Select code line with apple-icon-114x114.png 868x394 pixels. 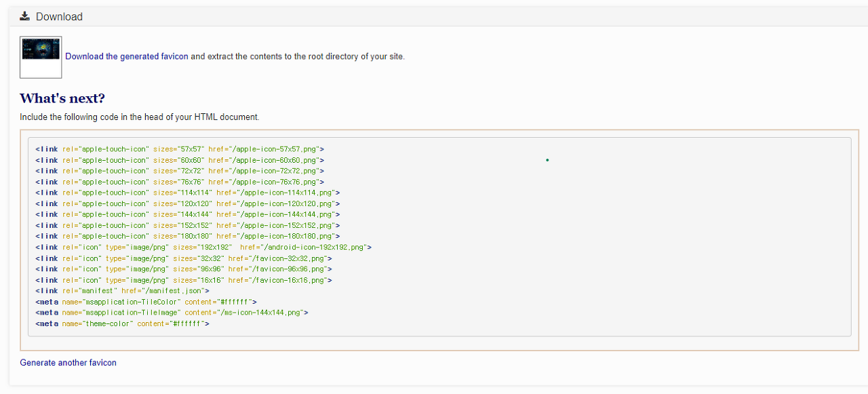pyautogui.click(x=188, y=193)
